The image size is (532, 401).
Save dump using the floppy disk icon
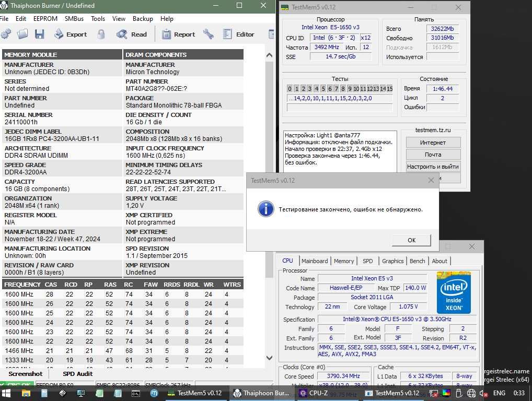coord(40,34)
